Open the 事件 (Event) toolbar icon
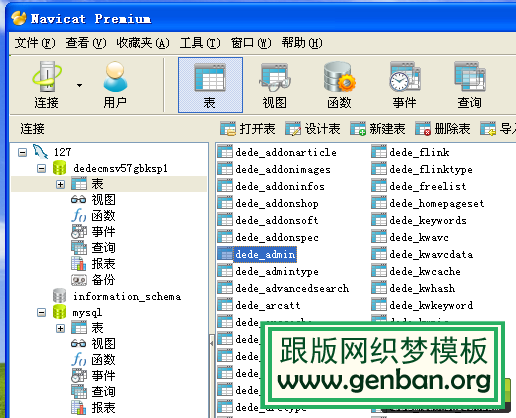Image resolution: width=516 pixels, height=418 pixels. click(x=404, y=85)
